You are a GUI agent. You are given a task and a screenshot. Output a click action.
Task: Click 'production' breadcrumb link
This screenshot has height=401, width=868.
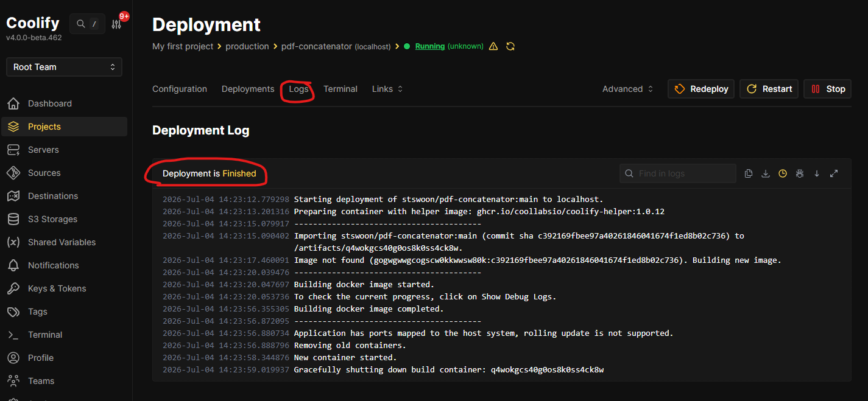coord(247,46)
